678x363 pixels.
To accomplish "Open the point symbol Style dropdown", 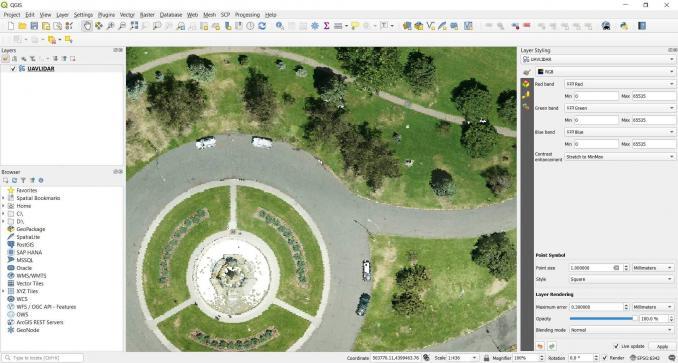I will 622,279.
